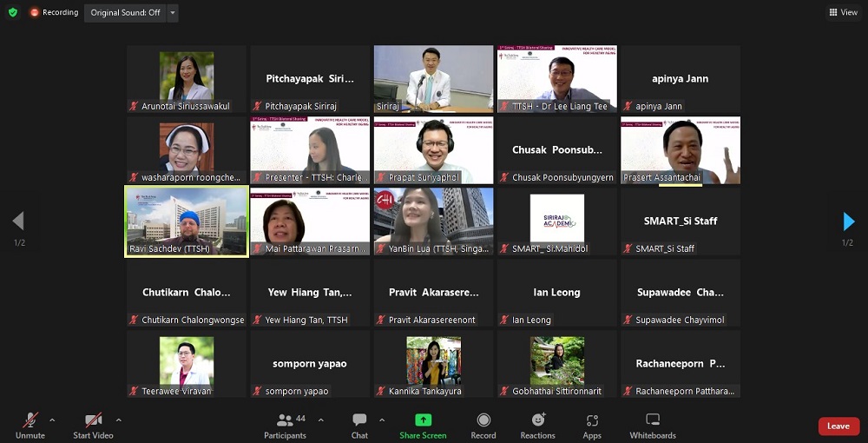Toggle Original Sound: Off button
This screenshot has height=443, width=868.
coord(125,13)
